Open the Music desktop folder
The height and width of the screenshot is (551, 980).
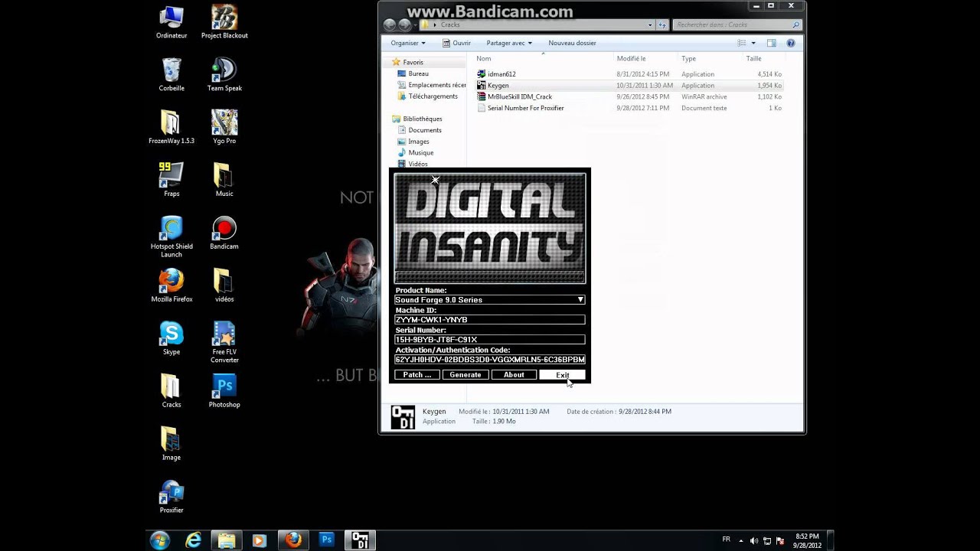[224, 181]
